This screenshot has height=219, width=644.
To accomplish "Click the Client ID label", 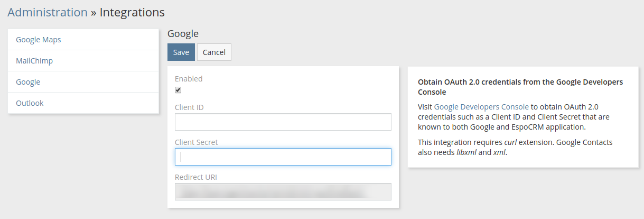I will click(189, 107).
